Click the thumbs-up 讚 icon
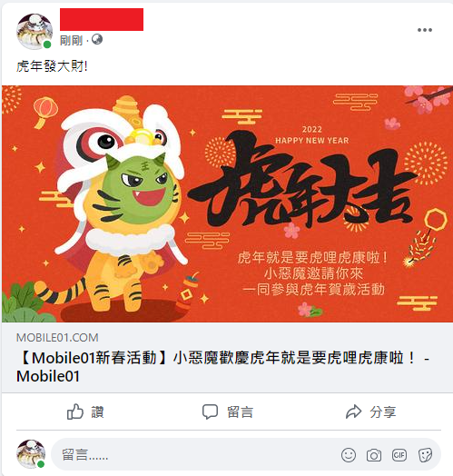 (x=75, y=412)
